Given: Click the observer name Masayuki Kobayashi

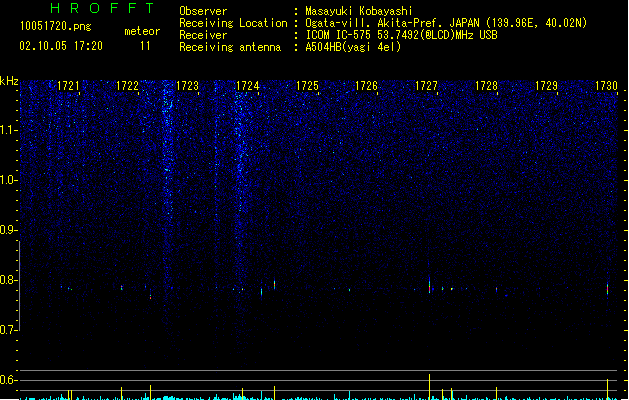Looking at the screenshot, I should pos(359,11).
